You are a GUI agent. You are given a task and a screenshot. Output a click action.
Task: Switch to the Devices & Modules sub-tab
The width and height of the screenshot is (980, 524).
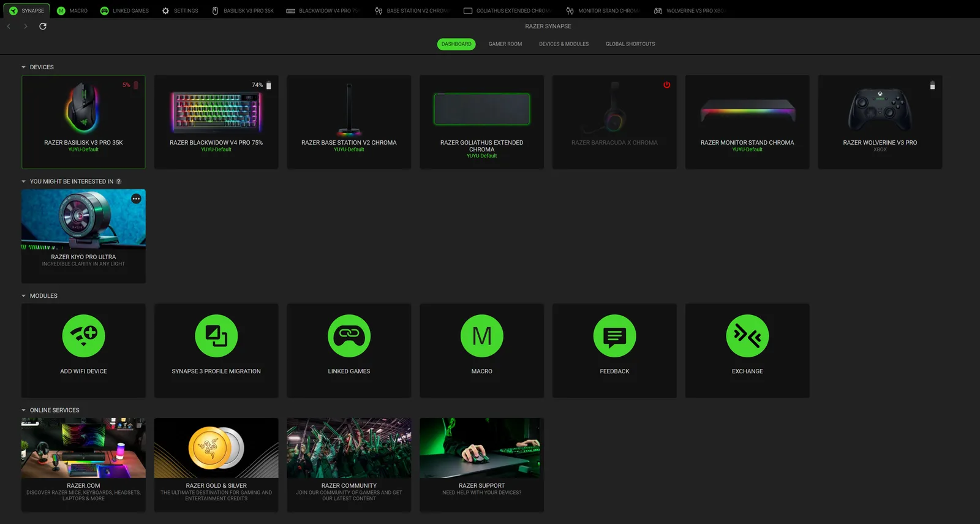[563, 44]
